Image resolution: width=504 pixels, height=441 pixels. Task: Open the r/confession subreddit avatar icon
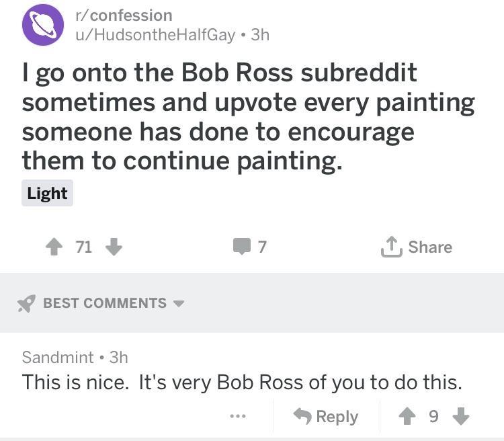43,25
